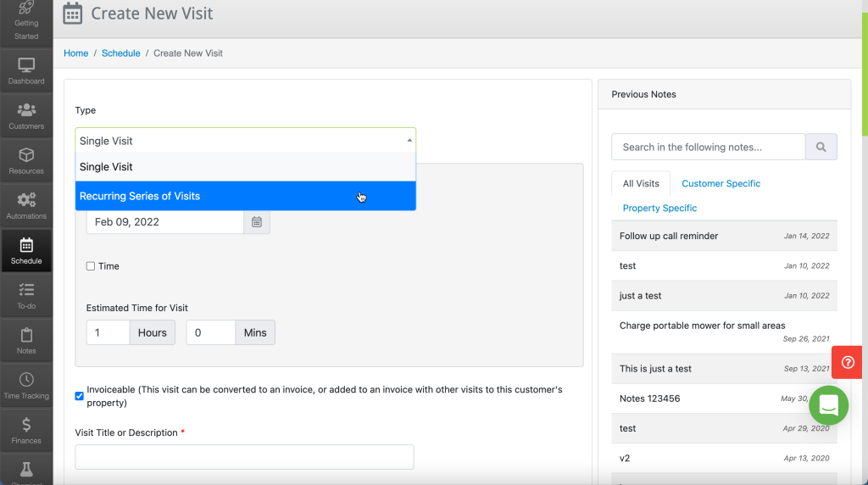Open the just a test note
868x485 pixels.
[x=724, y=296]
